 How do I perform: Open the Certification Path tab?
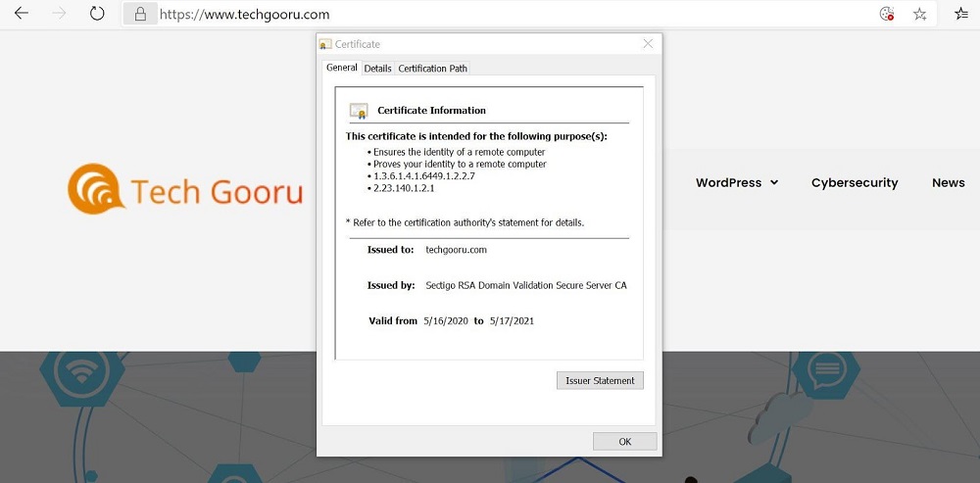click(x=432, y=69)
